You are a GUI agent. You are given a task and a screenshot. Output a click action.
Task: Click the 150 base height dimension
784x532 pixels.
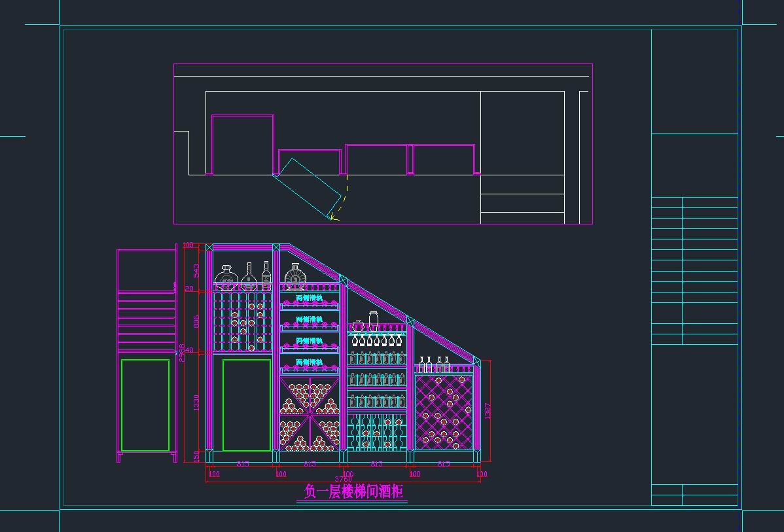[x=196, y=456]
